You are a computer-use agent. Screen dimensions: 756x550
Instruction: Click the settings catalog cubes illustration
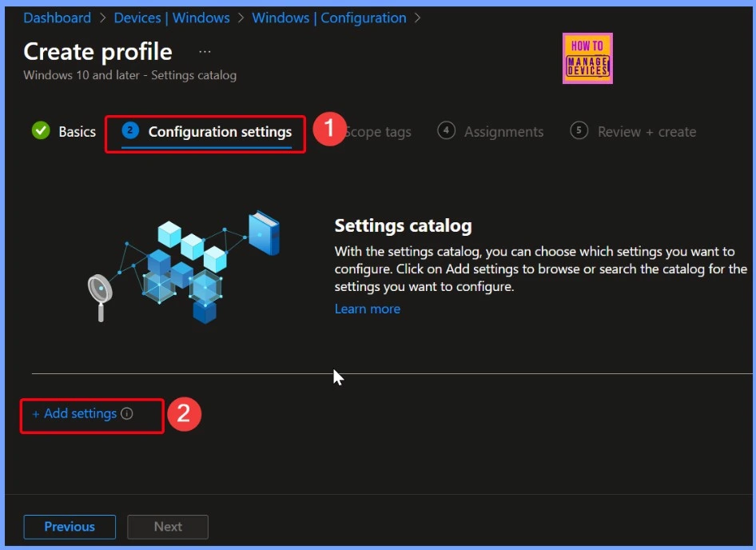click(183, 267)
